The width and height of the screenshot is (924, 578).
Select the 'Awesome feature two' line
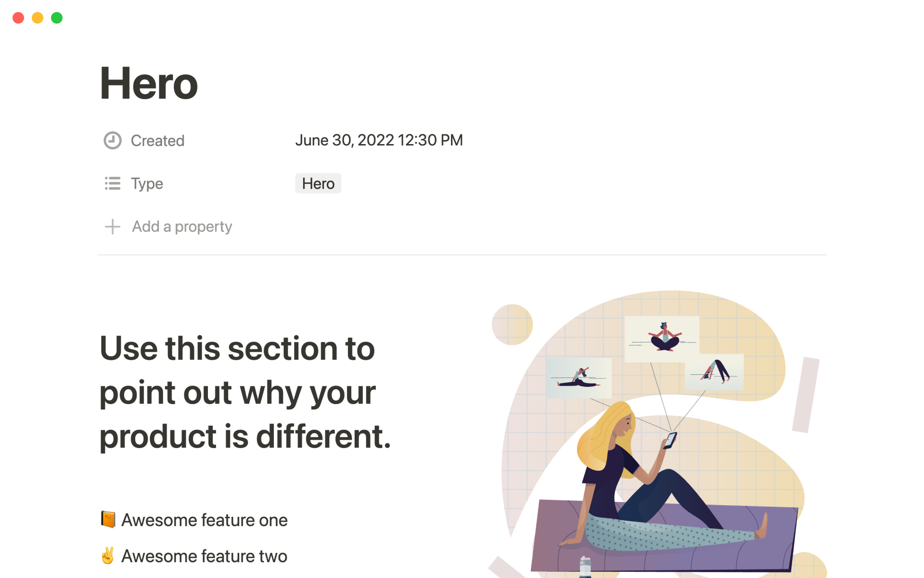(x=204, y=556)
